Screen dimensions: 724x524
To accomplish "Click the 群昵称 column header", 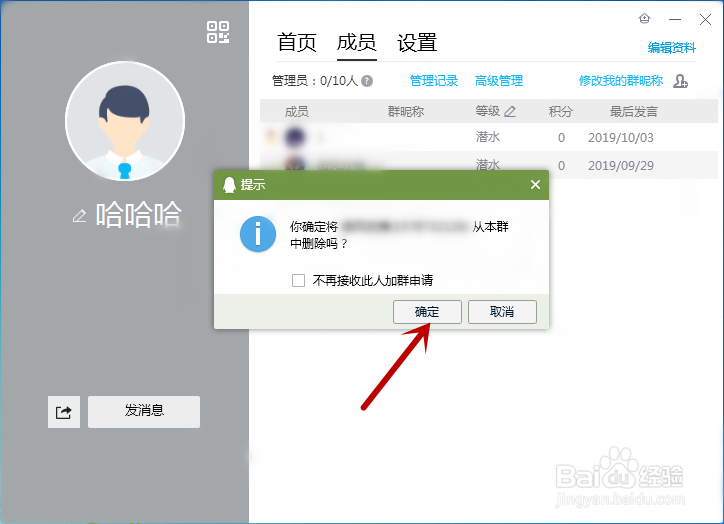I will [x=405, y=111].
